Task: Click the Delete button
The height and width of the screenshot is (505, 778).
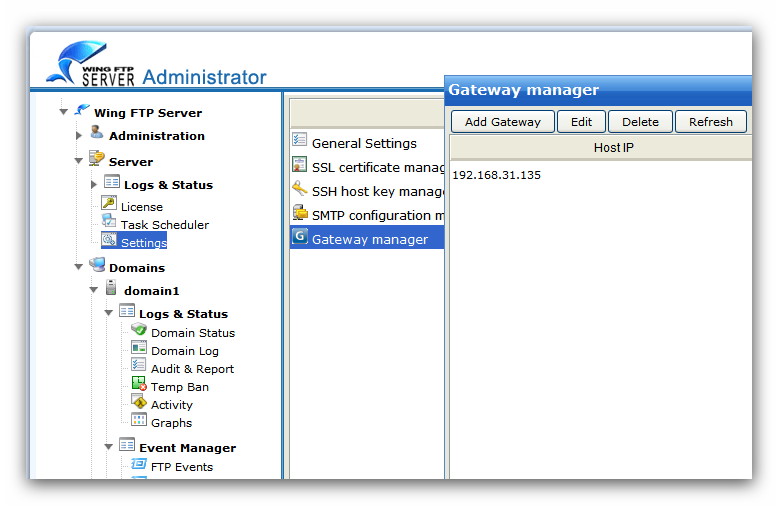Action: pos(640,122)
